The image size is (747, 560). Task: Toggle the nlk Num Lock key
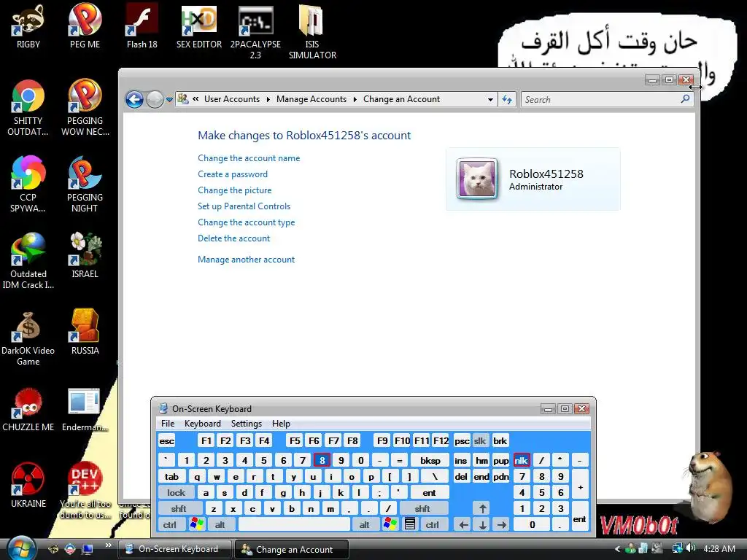(521, 460)
